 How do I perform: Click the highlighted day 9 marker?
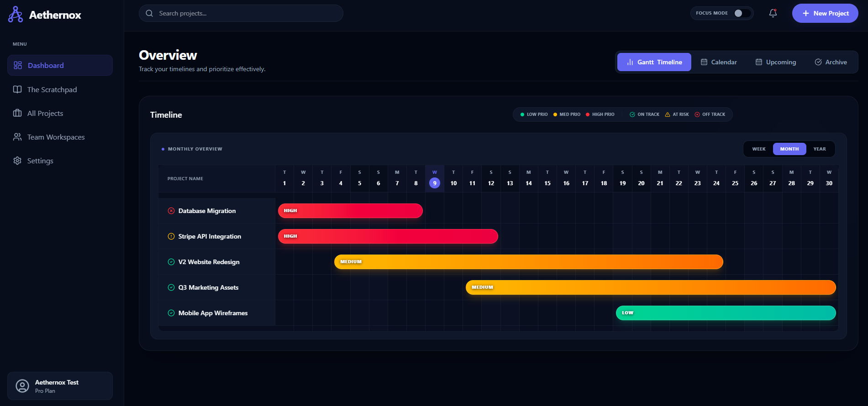(x=435, y=183)
